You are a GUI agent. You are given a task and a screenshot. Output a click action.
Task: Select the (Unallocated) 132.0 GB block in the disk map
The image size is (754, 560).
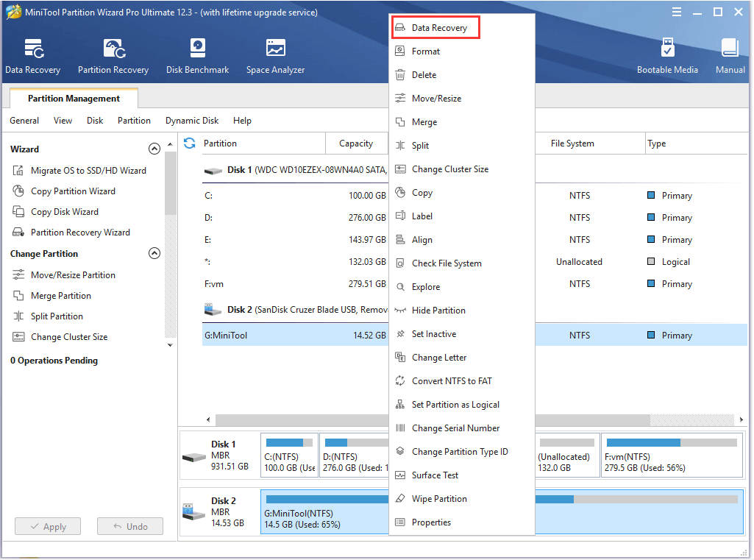point(567,455)
